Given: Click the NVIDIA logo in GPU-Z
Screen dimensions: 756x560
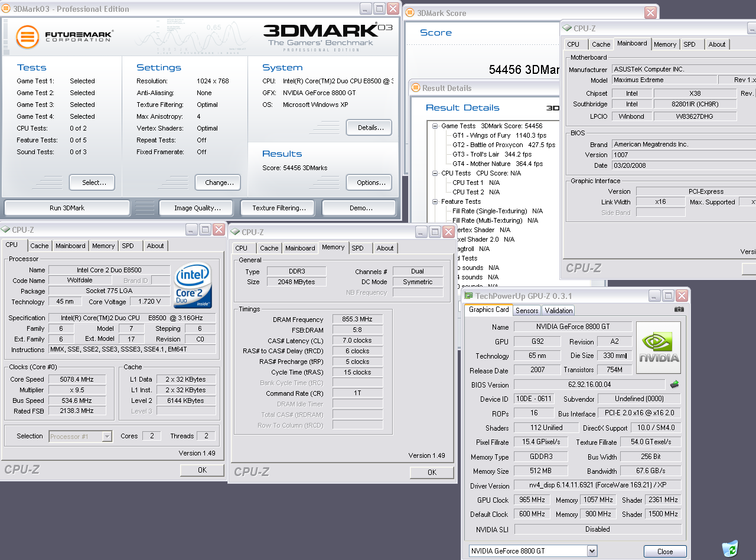Looking at the screenshot, I should pos(659,347).
